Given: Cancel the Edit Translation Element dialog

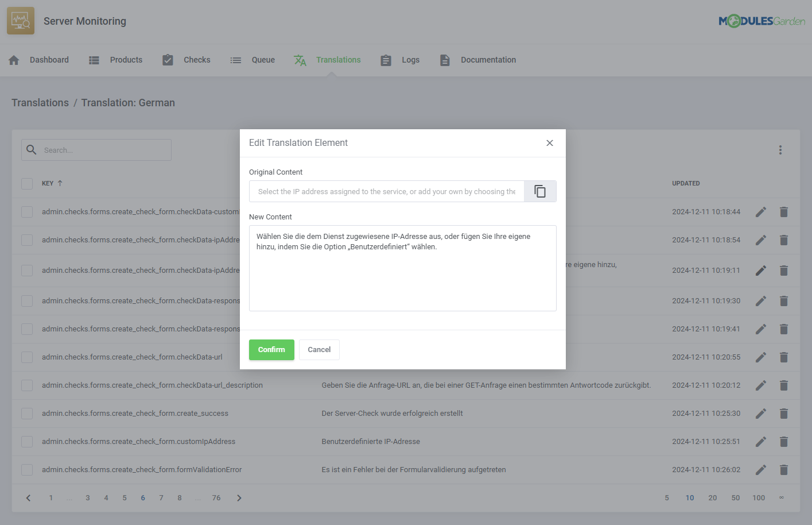Looking at the screenshot, I should [319, 349].
